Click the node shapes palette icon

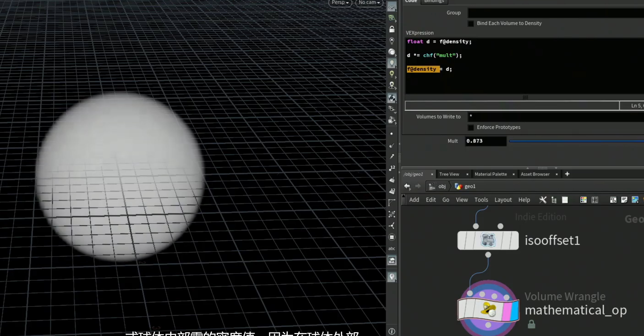pyautogui.click(x=595, y=200)
